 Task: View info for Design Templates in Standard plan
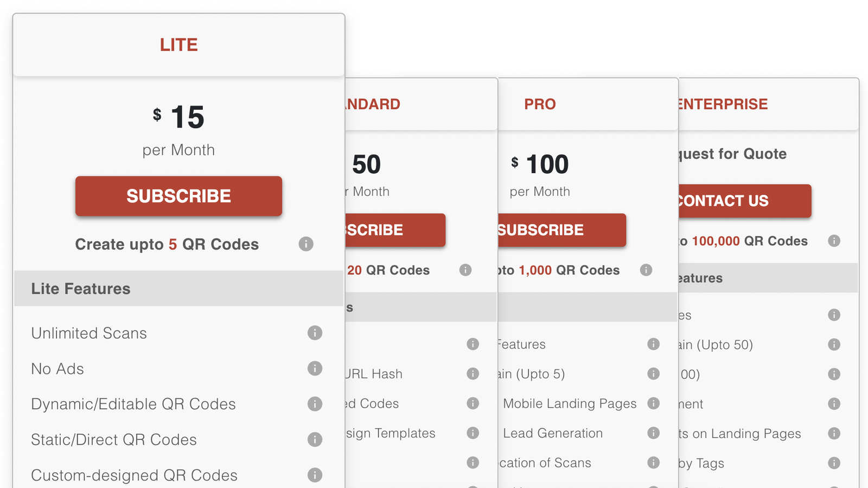point(473,433)
